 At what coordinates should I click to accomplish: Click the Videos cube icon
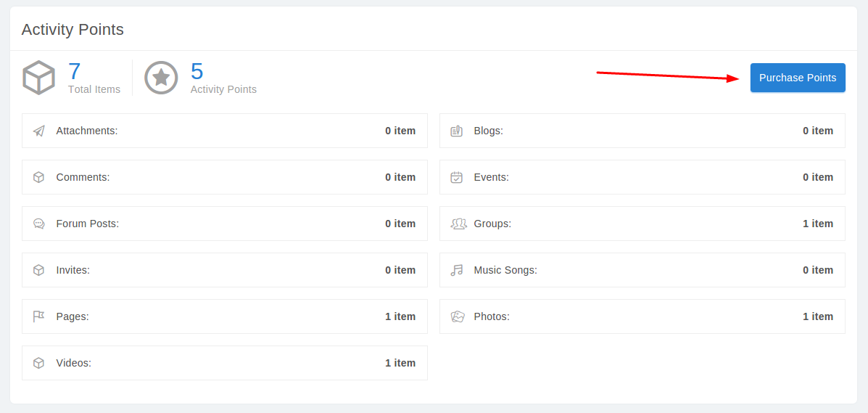point(39,363)
